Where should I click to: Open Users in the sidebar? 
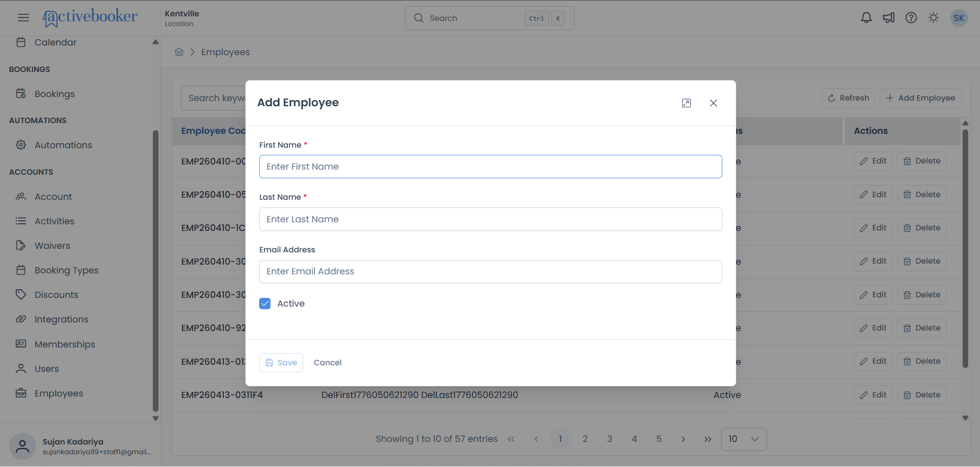(x=47, y=369)
